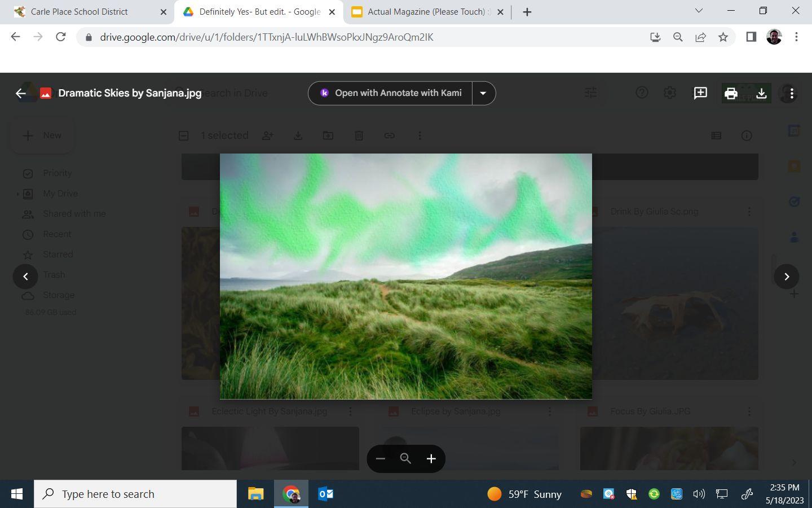This screenshot has height=508, width=812.
Task: Toggle the Drive view details info panel
Action: click(747, 135)
